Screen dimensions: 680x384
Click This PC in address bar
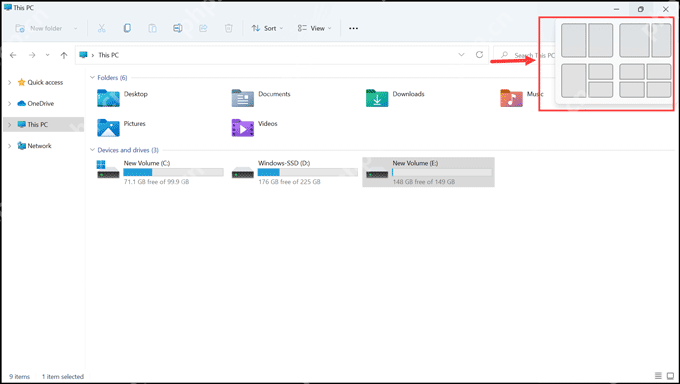coord(108,55)
